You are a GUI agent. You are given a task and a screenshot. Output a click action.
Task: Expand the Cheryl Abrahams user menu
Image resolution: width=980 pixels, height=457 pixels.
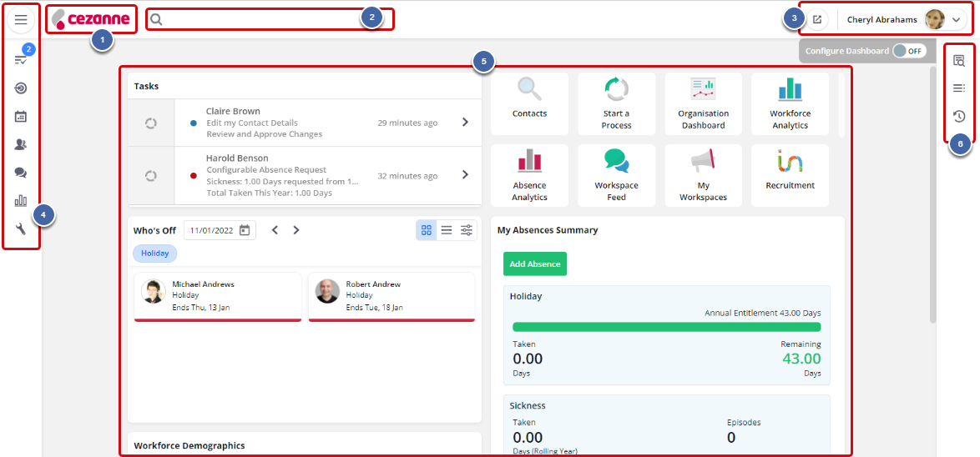pos(956,20)
